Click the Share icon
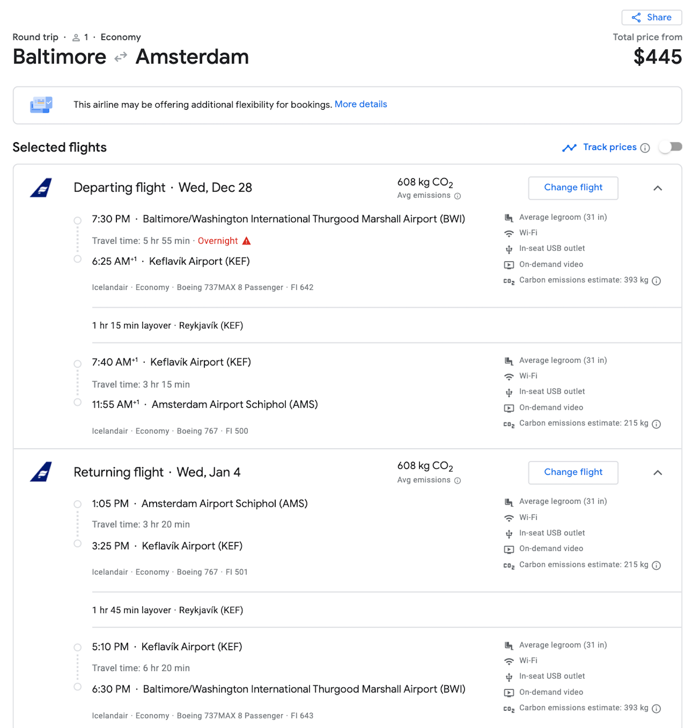This screenshot has width=700, height=728. point(637,17)
